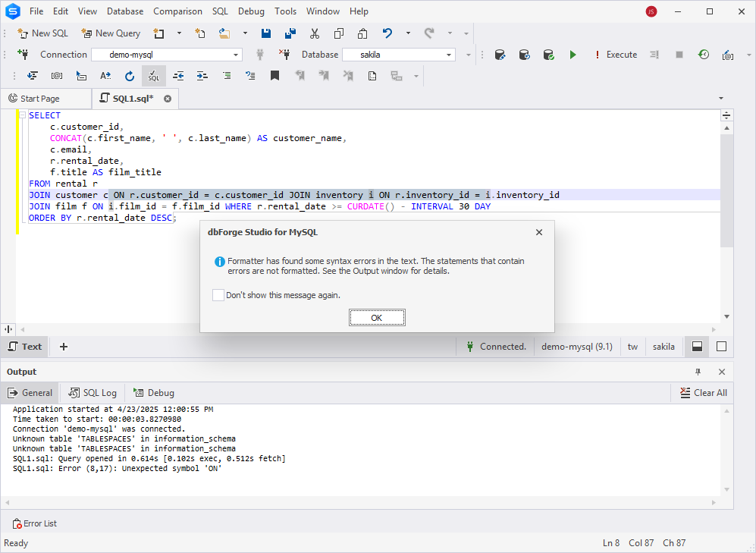The height and width of the screenshot is (553, 756).
Task: Toggle the bookmark icon in the toolbar
Action: coord(274,76)
